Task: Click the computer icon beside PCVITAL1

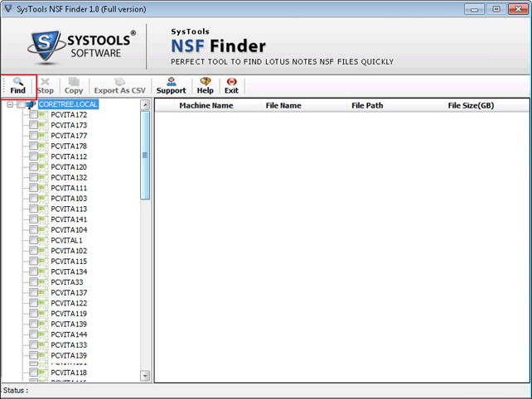Action: tap(43, 240)
